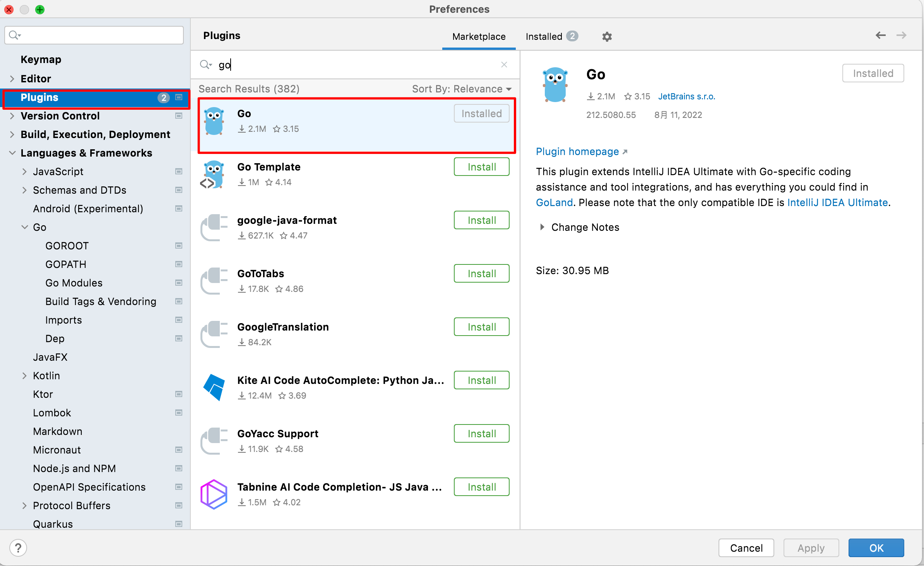
Task: Click the Go gopher icon in search results
Action: (x=214, y=121)
